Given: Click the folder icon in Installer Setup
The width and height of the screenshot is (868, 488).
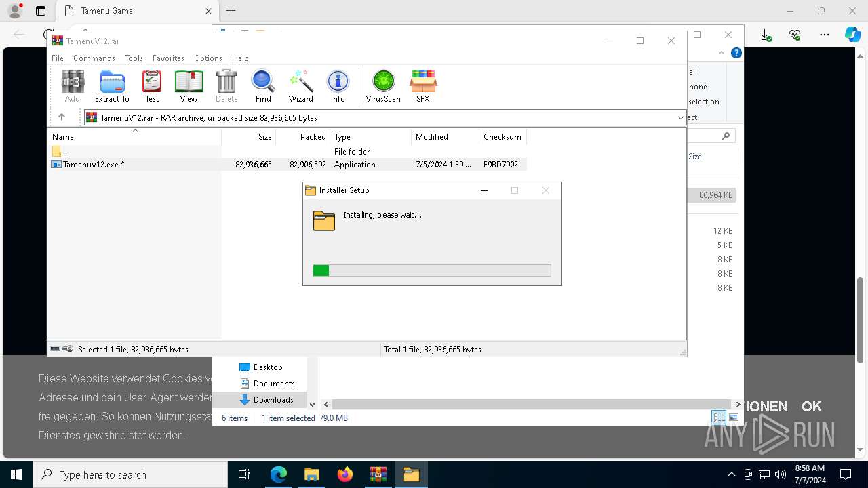Looking at the screenshot, I should coord(324,221).
